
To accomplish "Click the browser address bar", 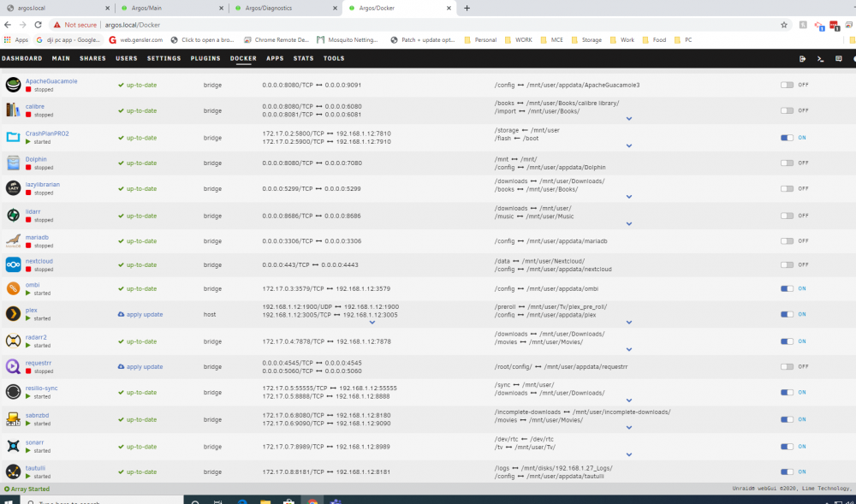I will [415, 25].
